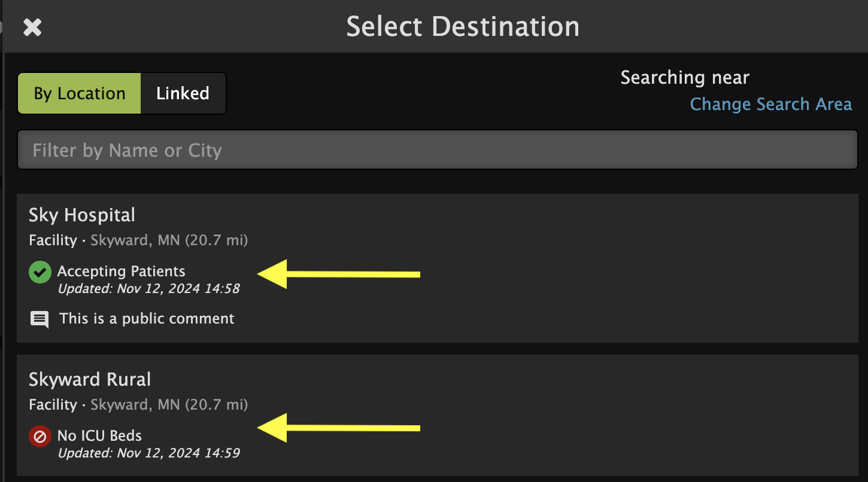Click the Updated Nov 12, 2024 14:58 timestamp

click(x=148, y=289)
